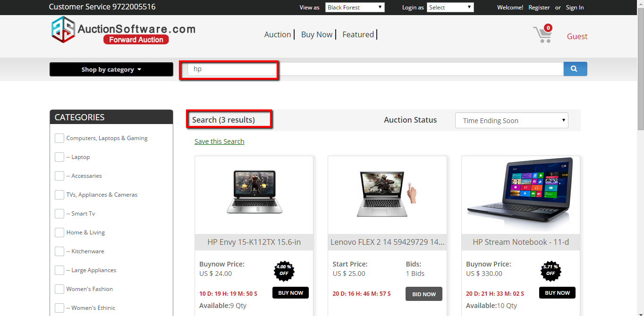This screenshot has height=316, width=644.
Task: Expand the Shop by category dropdown
Action: pyautogui.click(x=111, y=69)
